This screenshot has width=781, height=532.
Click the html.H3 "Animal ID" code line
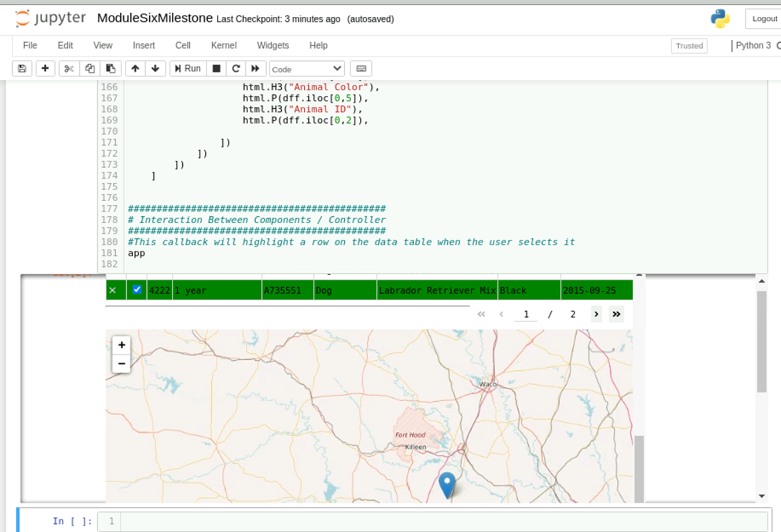click(x=303, y=109)
